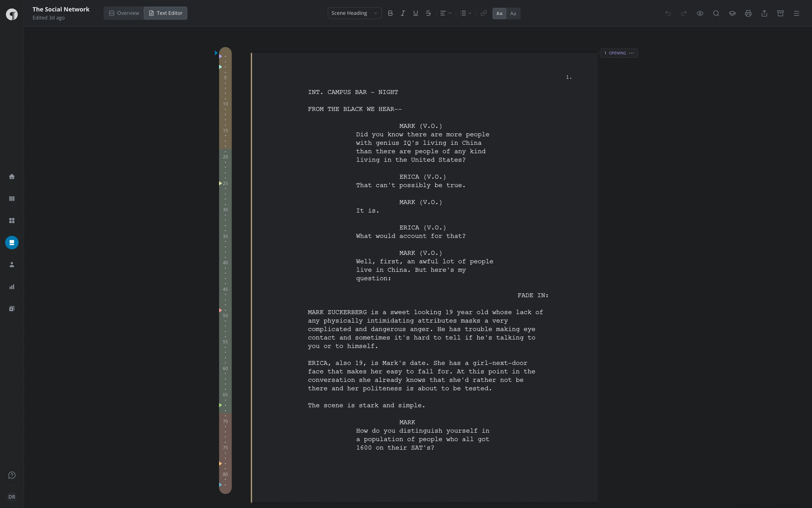Viewport: 812px width, 508px height.
Task: Click the graduation cap icon
Action: (x=732, y=13)
